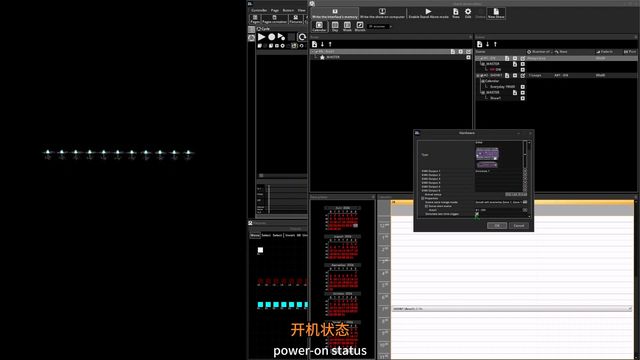The width and height of the screenshot is (640, 360).
Task: Select the Week view icon
Action: coord(347,26)
